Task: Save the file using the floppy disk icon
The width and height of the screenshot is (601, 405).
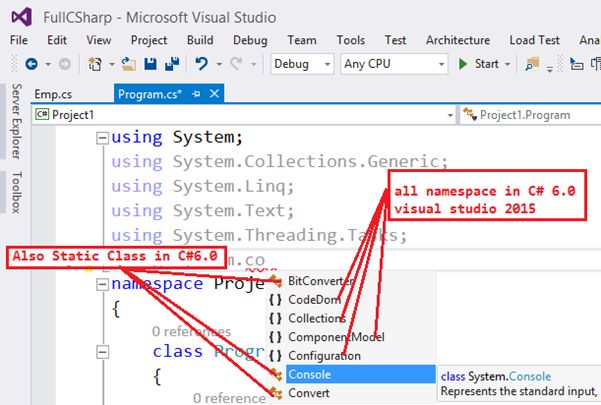Action: pos(150,64)
